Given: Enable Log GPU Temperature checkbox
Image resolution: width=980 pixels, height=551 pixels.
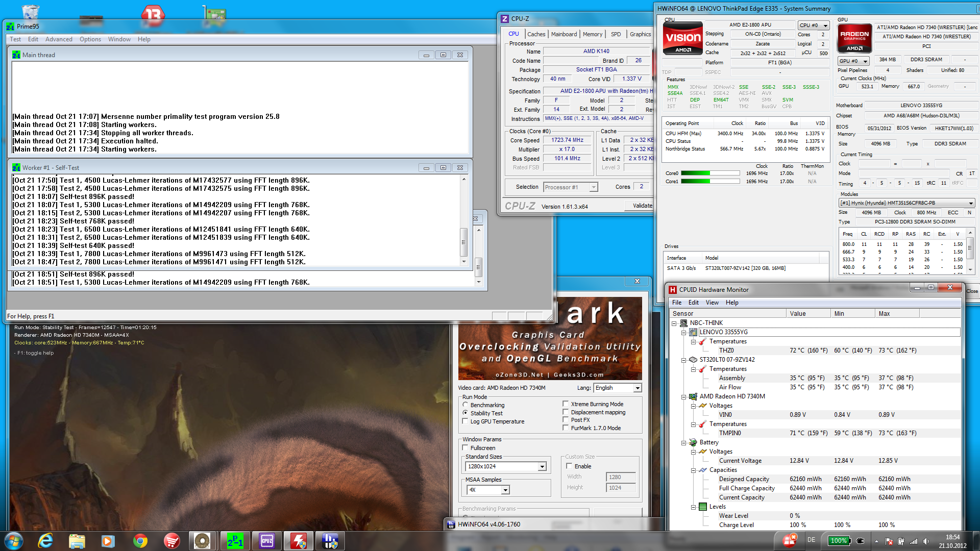Looking at the screenshot, I should (465, 421).
